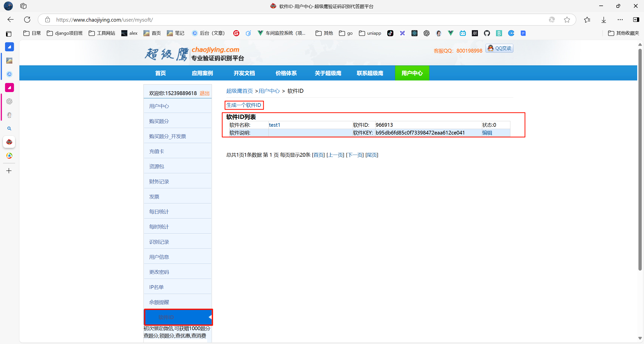Click the browser refresh icon
The image size is (644, 344).
pyautogui.click(x=27, y=20)
